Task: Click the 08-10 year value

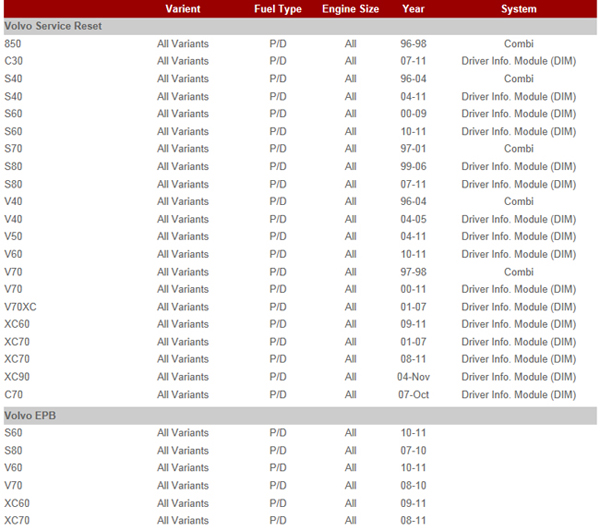Action: [x=413, y=485]
